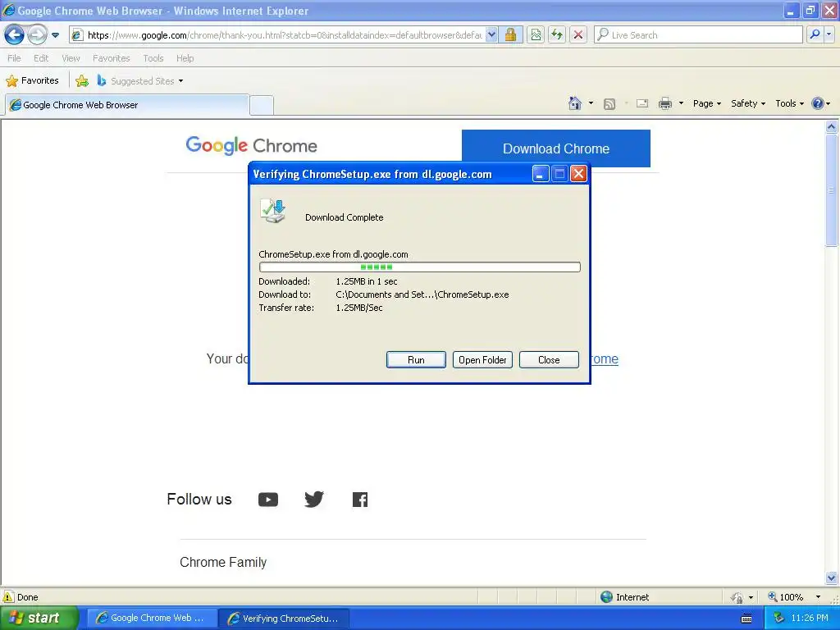
Task: Click the partially hidden retry download link
Action: (605, 359)
